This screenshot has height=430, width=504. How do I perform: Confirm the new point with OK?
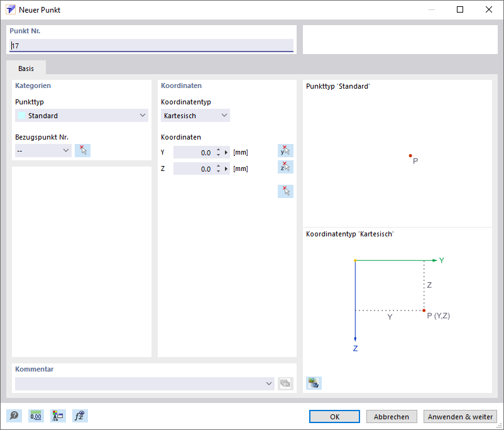(x=334, y=416)
